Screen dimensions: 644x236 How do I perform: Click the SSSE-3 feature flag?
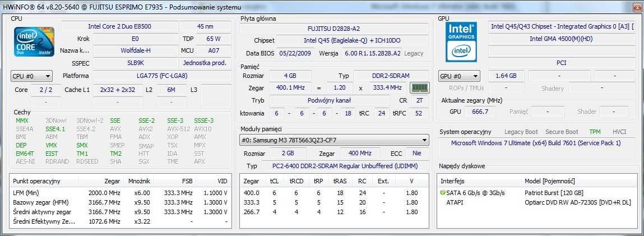coord(203,121)
